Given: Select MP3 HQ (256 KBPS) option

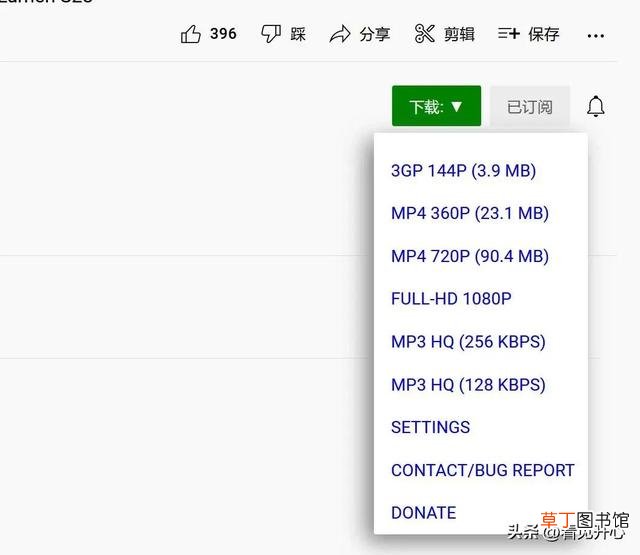Looking at the screenshot, I should 468,342.
